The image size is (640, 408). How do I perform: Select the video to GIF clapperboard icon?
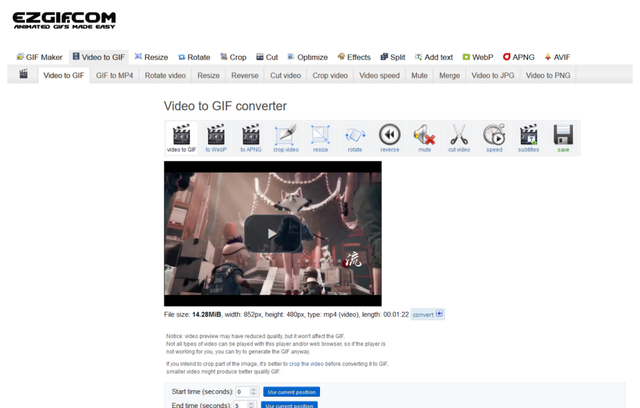click(181, 138)
